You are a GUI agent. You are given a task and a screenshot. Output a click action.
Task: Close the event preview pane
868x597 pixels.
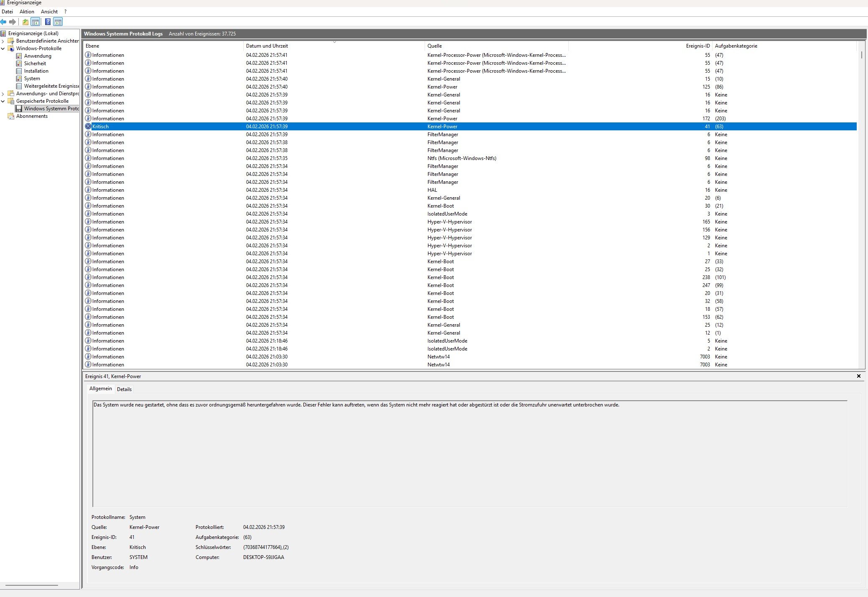point(859,376)
